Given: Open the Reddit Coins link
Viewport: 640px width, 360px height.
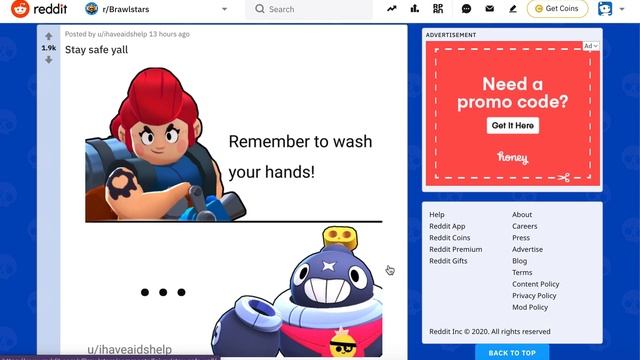Looking at the screenshot, I should 449,238.
